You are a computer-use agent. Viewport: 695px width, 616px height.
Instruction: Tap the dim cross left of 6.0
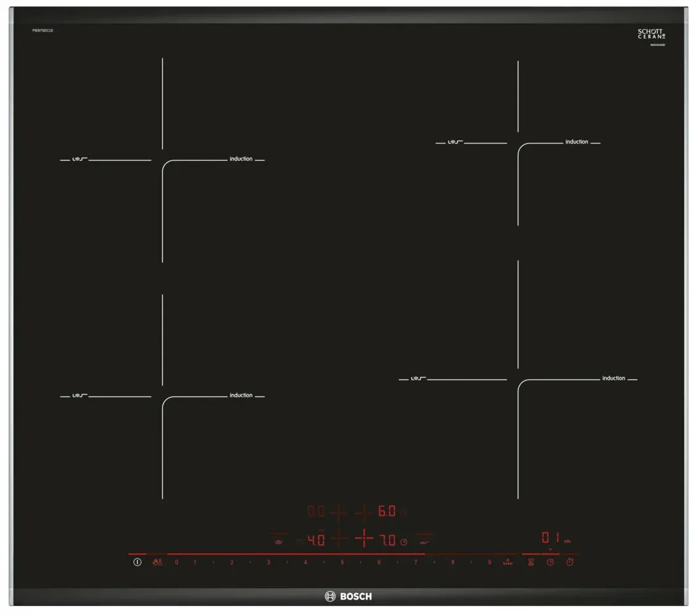pyautogui.click(x=364, y=512)
